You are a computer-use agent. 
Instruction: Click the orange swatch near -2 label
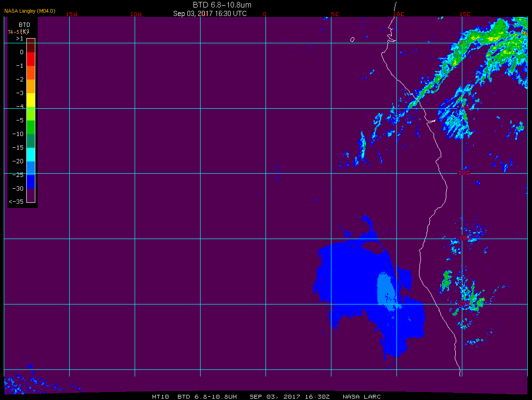coord(31,86)
